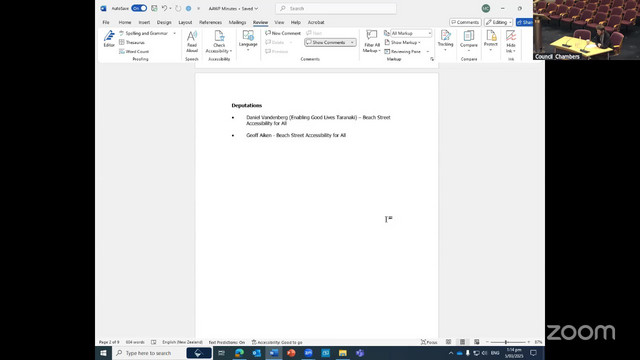This screenshot has height=360, width=640.
Task: Open PowerPoint from the taskbar
Action: (291, 353)
